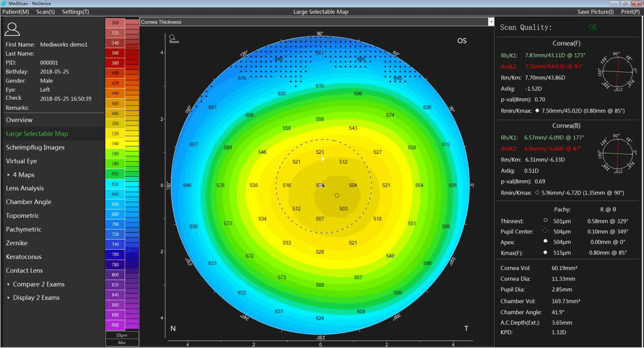
Task: Open the Keratoconus view in sidebar
Action: [x=24, y=257]
